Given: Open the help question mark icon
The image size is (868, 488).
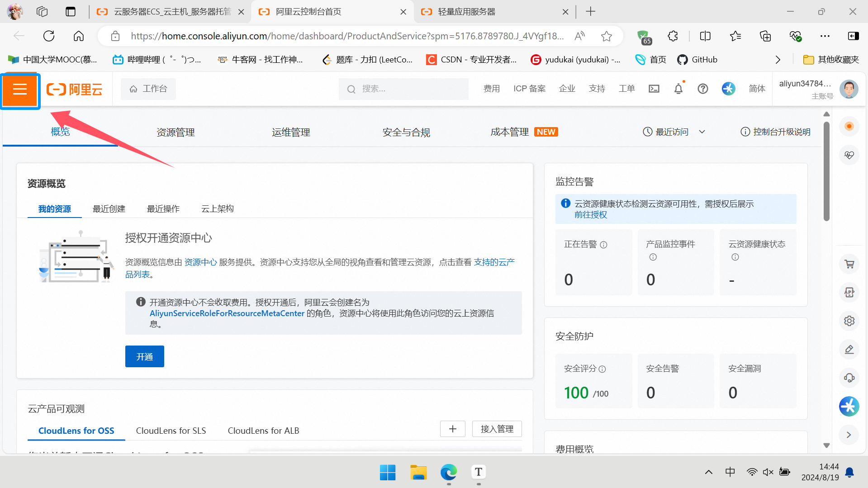Looking at the screenshot, I should pos(703,89).
